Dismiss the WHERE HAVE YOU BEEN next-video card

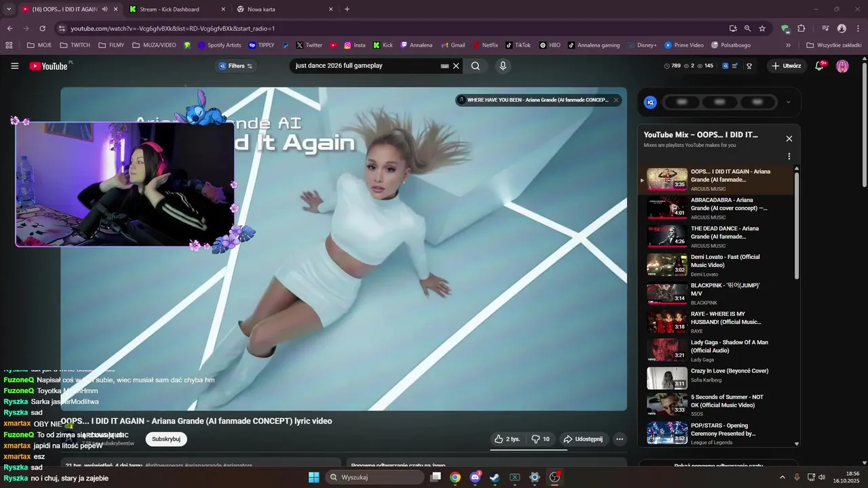(x=616, y=100)
